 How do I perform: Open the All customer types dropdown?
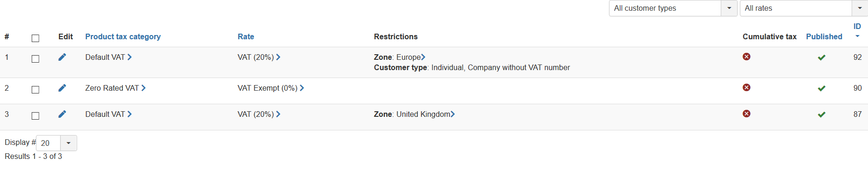click(x=673, y=8)
